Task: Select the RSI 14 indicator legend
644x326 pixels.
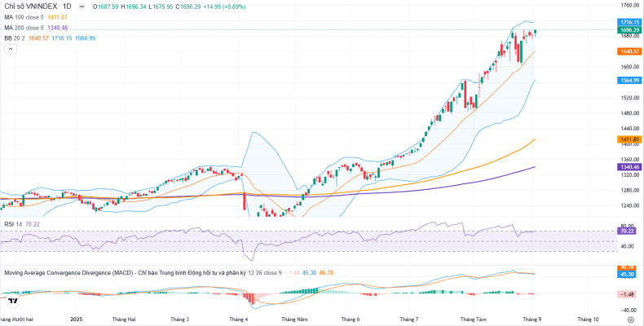Action: 13,225
